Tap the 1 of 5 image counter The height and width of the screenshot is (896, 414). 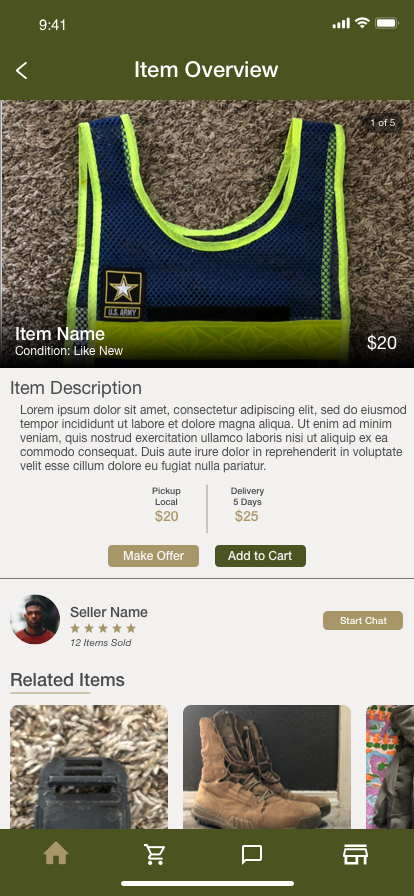point(383,122)
